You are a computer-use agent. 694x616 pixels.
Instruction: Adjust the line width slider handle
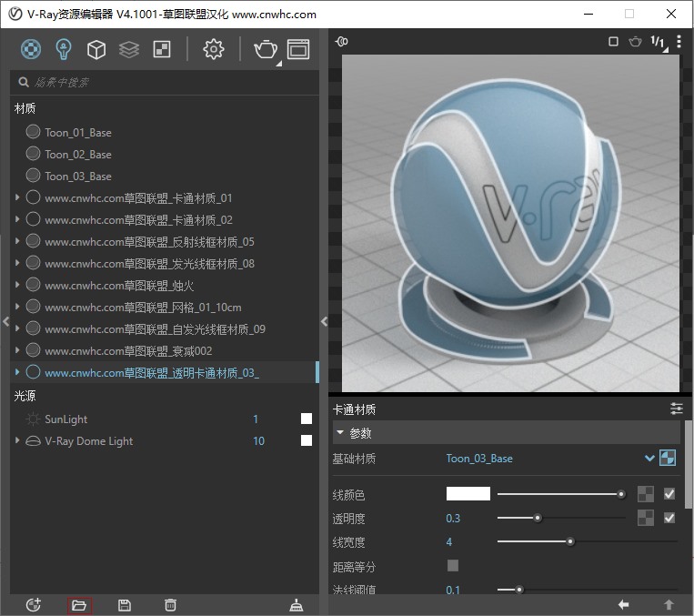[570, 541]
